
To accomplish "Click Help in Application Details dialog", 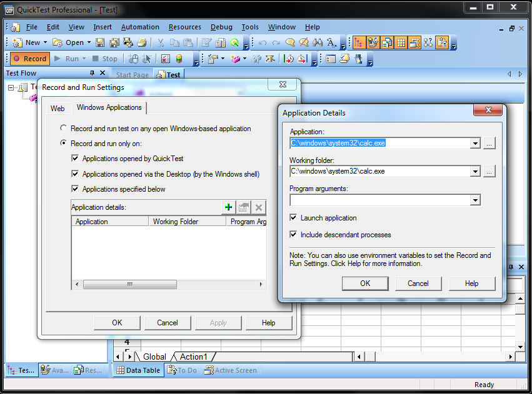I will tap(472, 283).
